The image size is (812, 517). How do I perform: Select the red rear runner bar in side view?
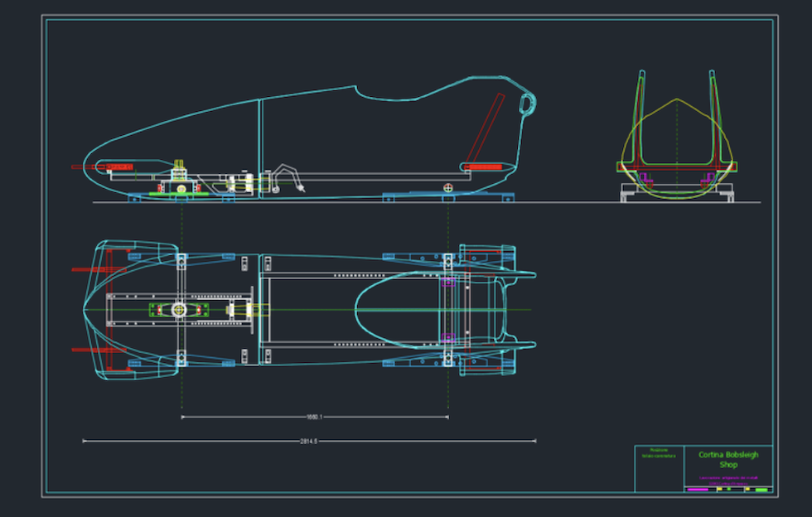pos(489,167)
